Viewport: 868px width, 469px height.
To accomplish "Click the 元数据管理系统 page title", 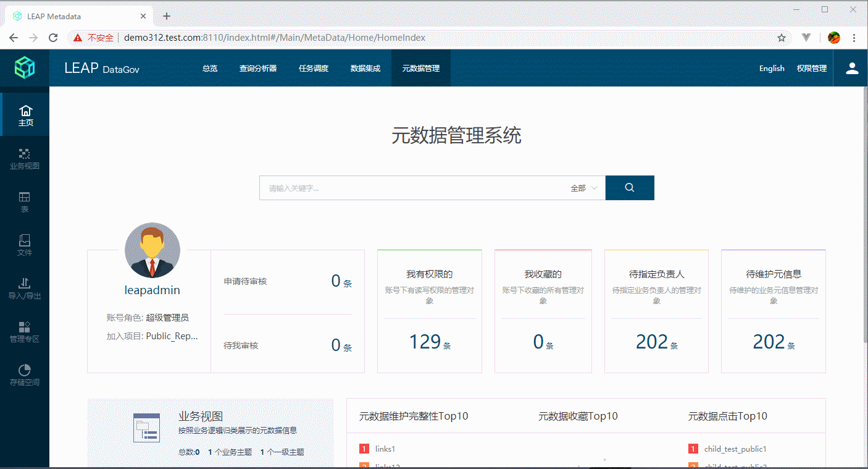I will click(456, 135).
